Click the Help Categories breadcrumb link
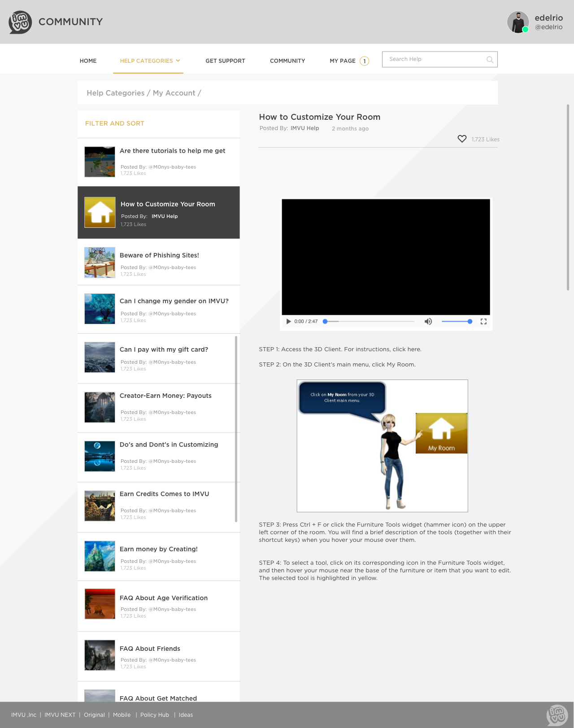Screen dimensions: 574x728 116,93
